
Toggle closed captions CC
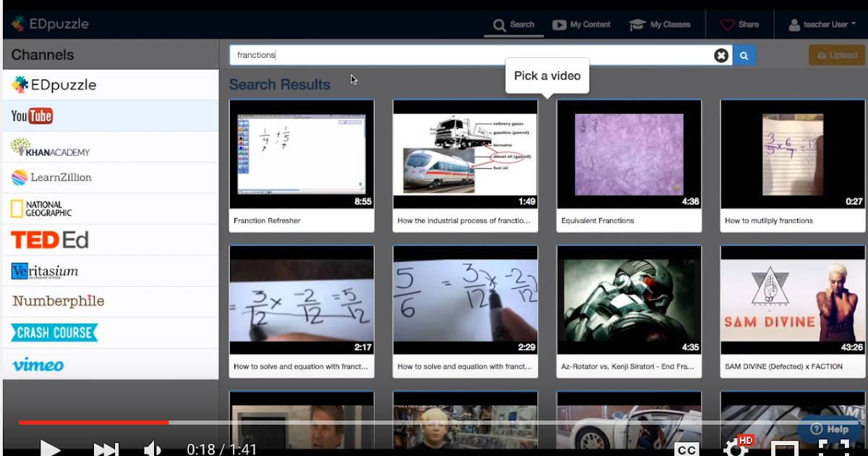point(686,449)
